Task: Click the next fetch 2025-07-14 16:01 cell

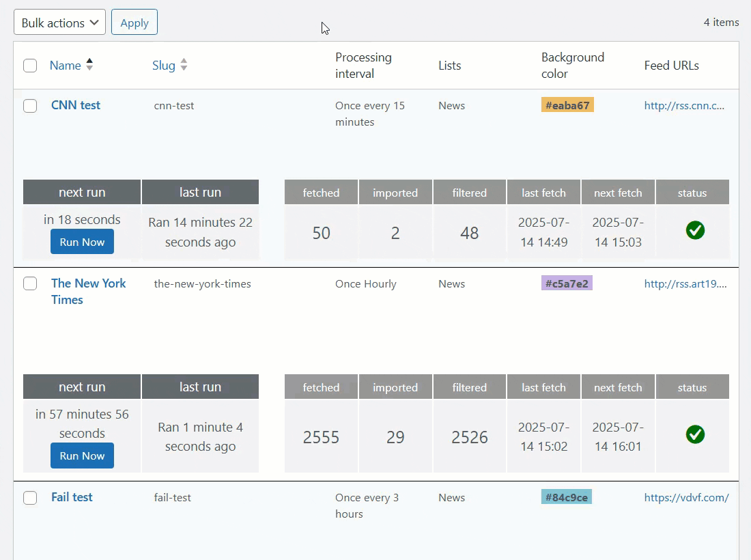Action: point(618,436)
